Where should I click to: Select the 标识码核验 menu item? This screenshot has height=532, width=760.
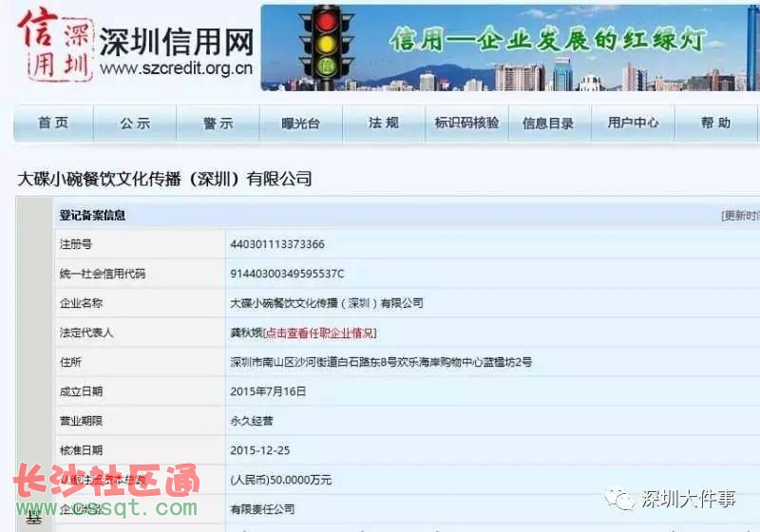tap(466, 123)
